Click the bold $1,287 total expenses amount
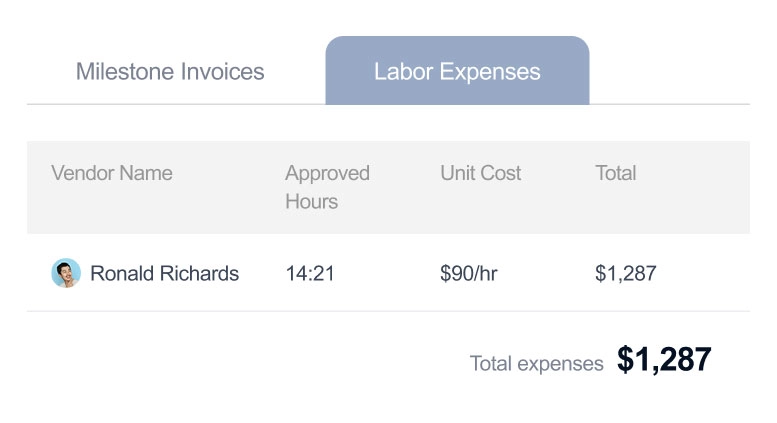The width and height of the screenshot is (777, 423). pyautogui.click(x=664, y=360)
